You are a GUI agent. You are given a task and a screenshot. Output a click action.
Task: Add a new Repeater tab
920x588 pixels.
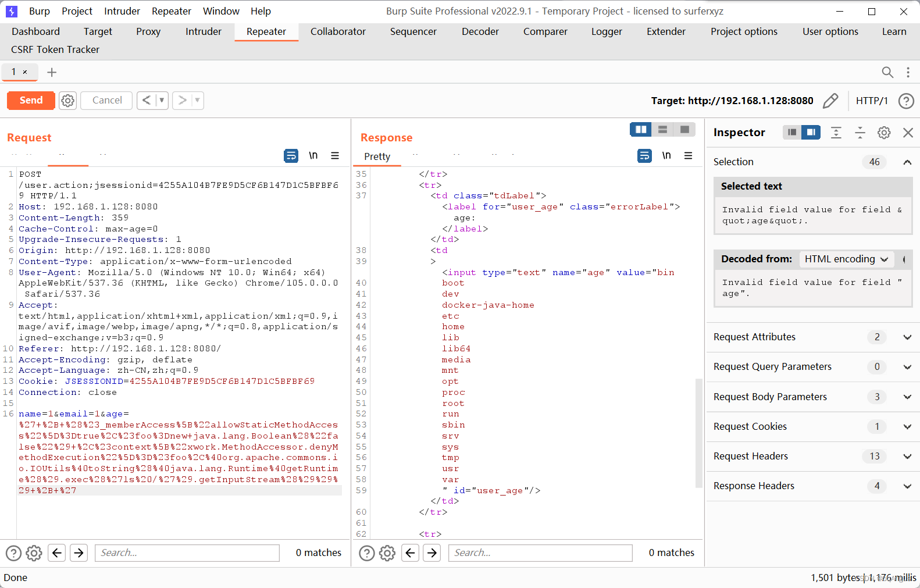click(x=52, y=72)
